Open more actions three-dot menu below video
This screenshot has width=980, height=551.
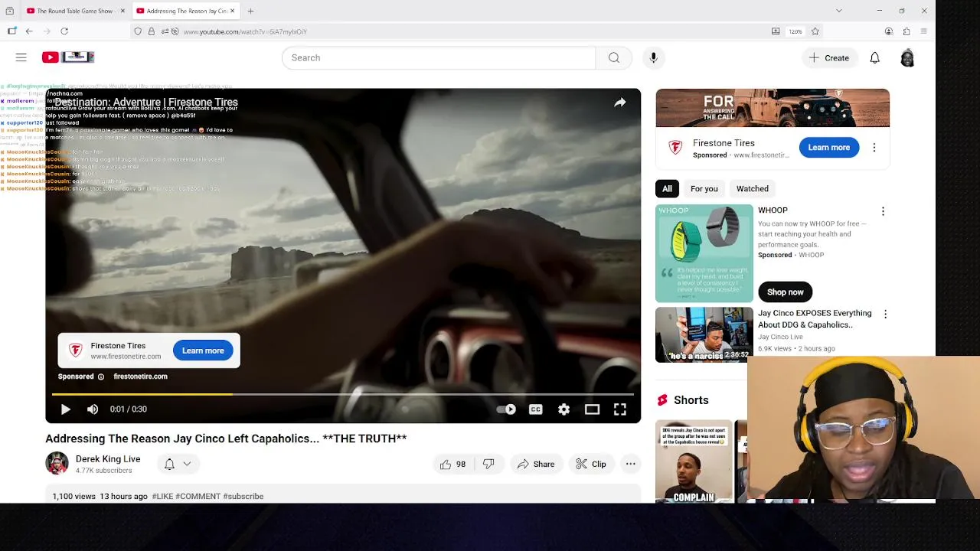pyautogui.click(x=630, y=465)
